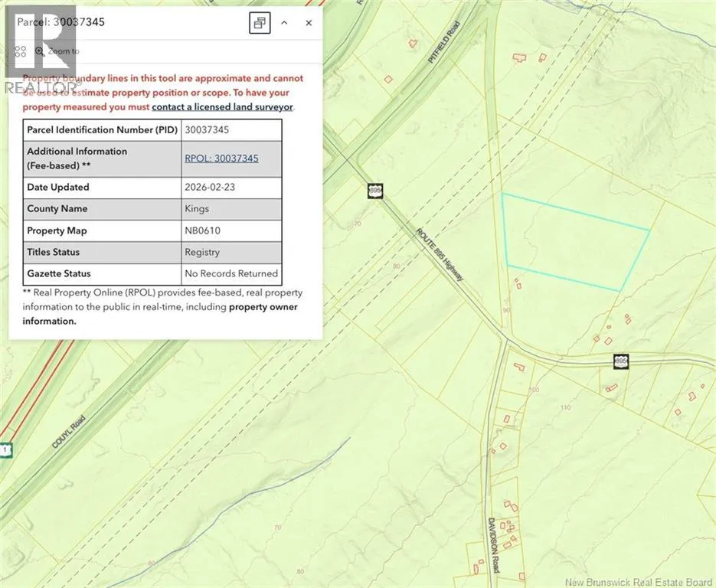Screen dimensions: 716x588
Task: Click the Route 895 shield near Pitfield Road
Action: (375, 191)
